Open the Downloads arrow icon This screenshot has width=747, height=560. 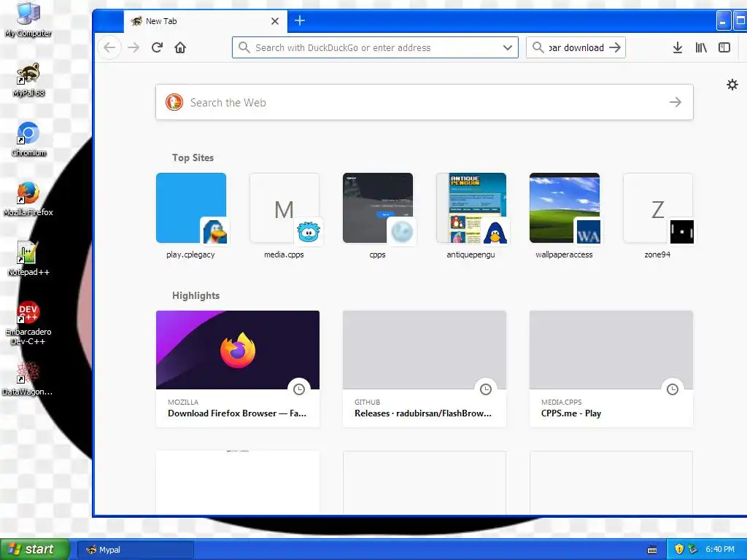678,47
